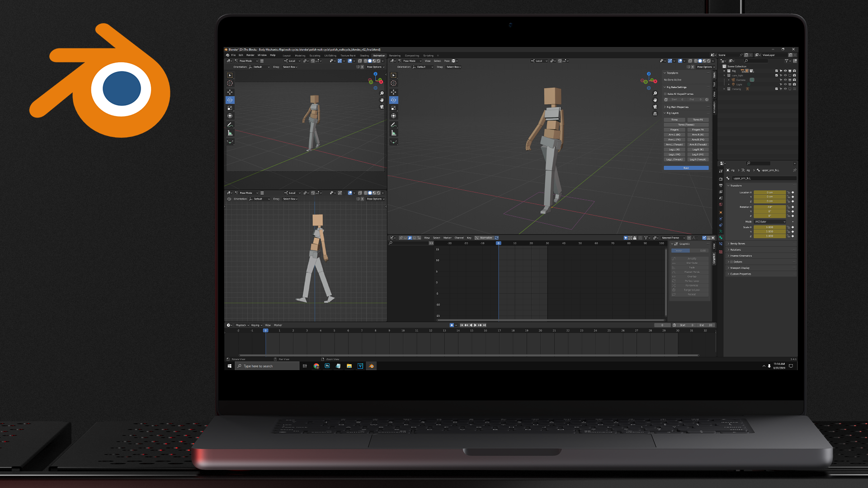Expand the Rig collection in outliner
This screenshot has height=488, width=868.
click(x=724, y=71)
